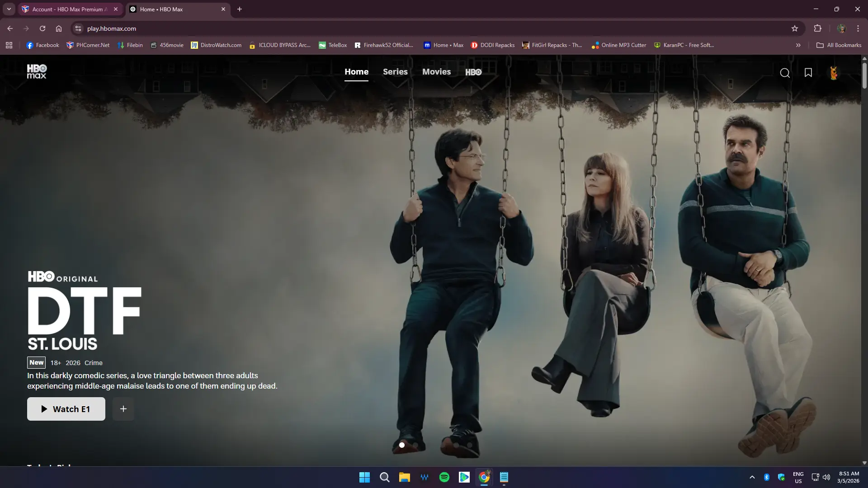
Task: Click the HBO Max logo
Action: pyautogui.click(x=37, y=71)
